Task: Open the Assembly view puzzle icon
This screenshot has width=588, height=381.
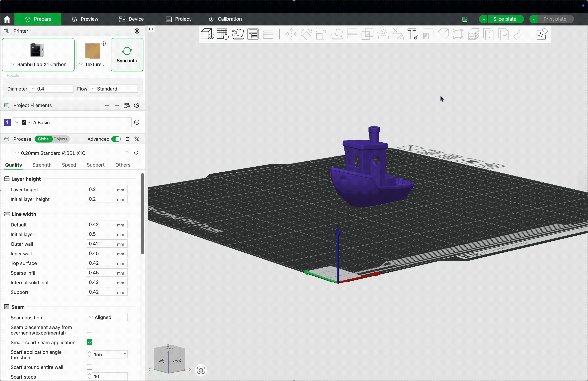Action: [542, 34]
